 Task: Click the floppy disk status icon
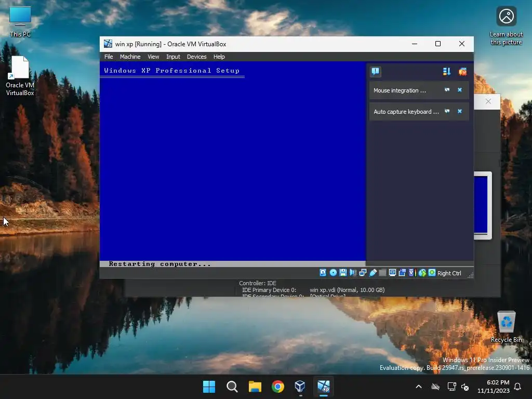pos(343,273)
